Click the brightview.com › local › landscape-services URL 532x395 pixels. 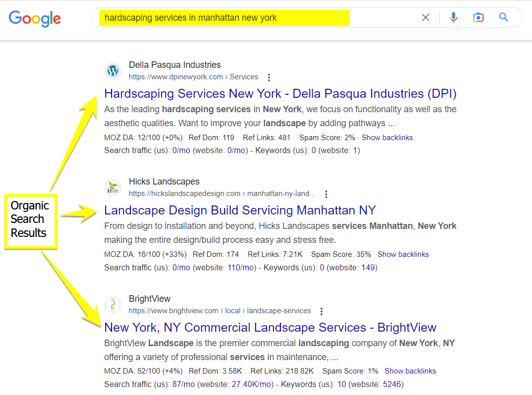coord(220,311)
